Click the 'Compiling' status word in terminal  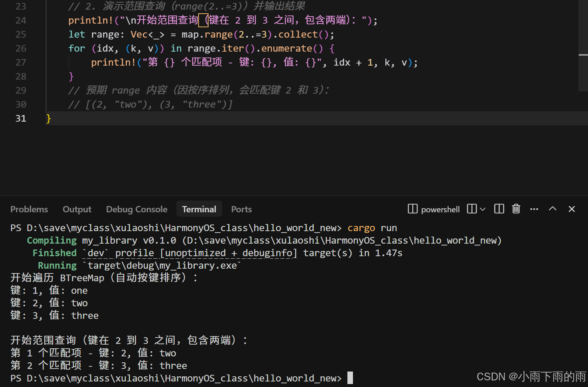pyautogui.click(x=52, y=241)
